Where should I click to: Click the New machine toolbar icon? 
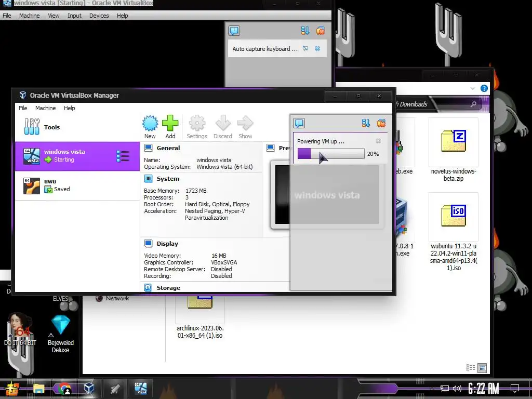(x=150, y=127)
